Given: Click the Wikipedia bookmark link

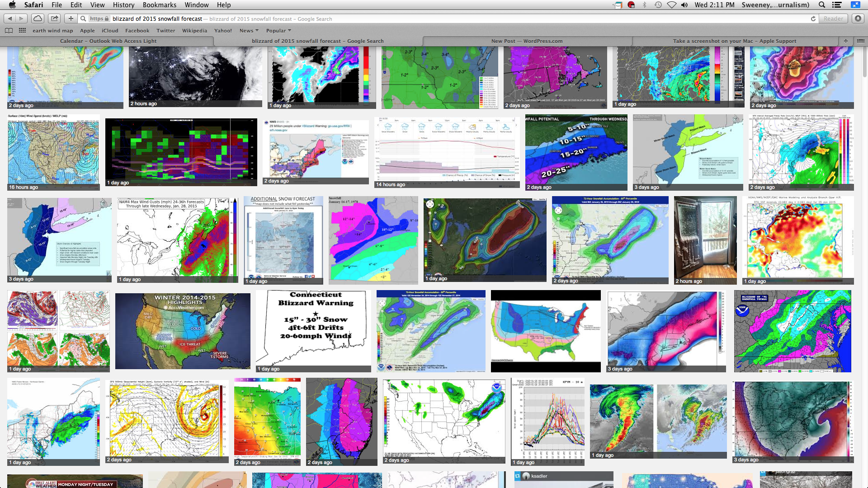Looking at the screenshot, I should pyautogui.click(x=194, y=31).
